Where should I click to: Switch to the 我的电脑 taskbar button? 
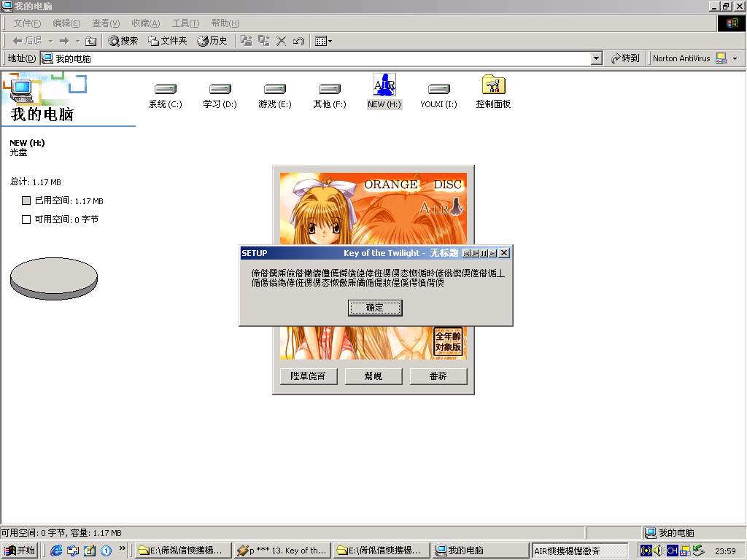480,551
